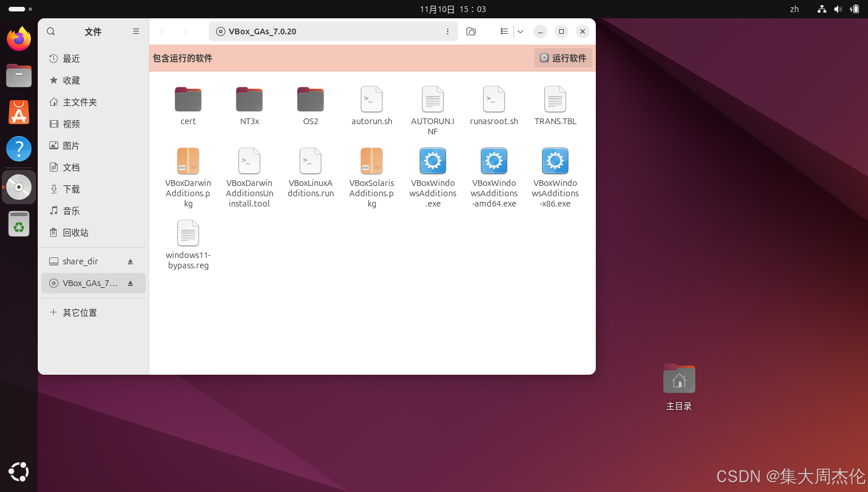Screen dimensions: 868x492
Task: Open share_dir location in sidebar
Action: coord(93,261)
